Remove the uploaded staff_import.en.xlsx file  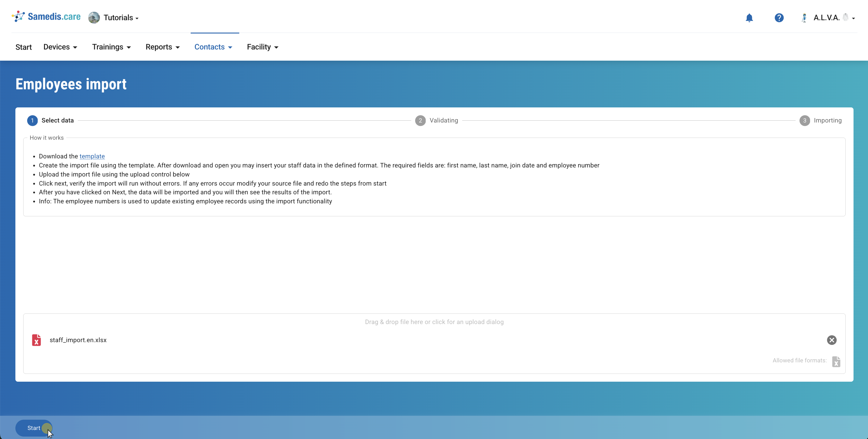[831, 340]
